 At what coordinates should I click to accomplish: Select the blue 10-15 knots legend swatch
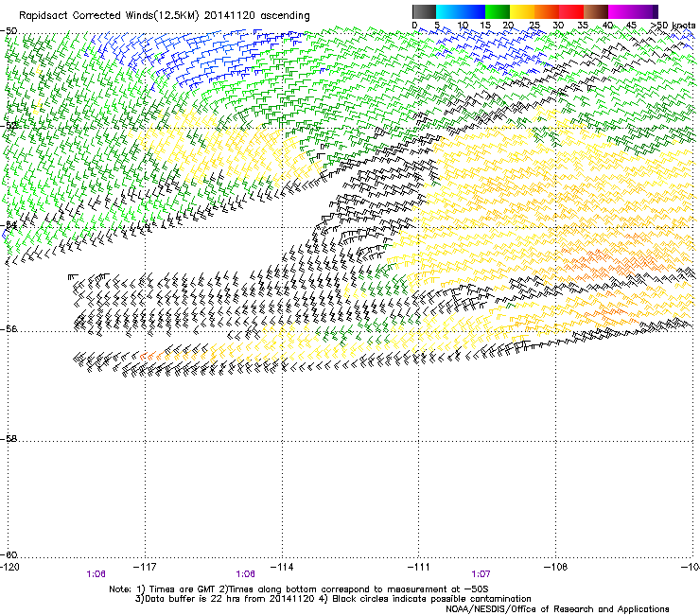(x=472, y=11)
